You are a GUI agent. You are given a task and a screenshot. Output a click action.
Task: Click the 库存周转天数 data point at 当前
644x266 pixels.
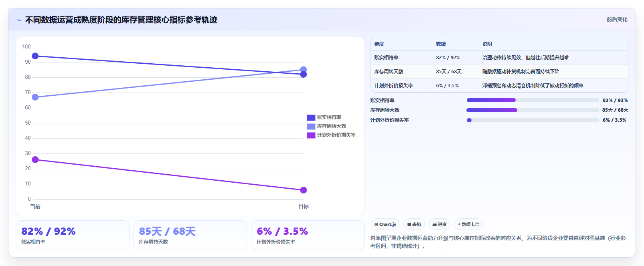click(x=35, y=97)
